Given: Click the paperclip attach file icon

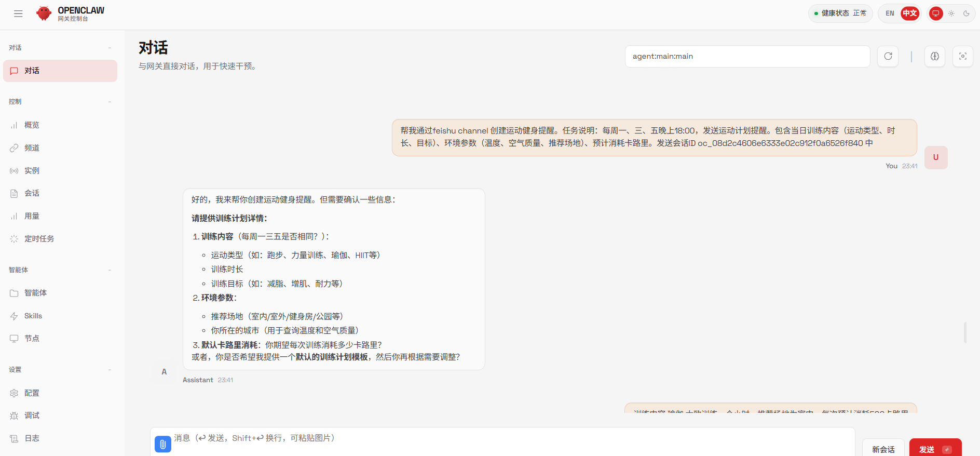Looking at the screenshot, I should point(163,444).
